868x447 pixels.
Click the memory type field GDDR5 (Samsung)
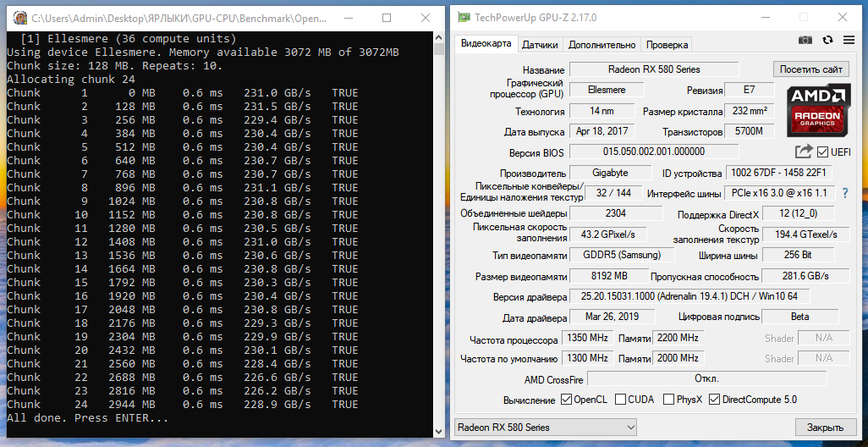tap(622, 255)
